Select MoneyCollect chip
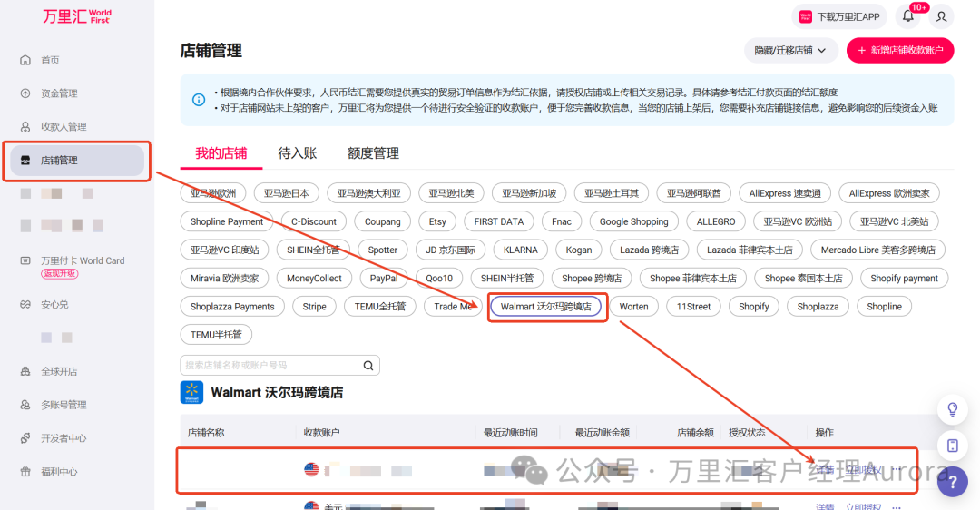Screen dimensions: 980x510 tap(314, 278)
